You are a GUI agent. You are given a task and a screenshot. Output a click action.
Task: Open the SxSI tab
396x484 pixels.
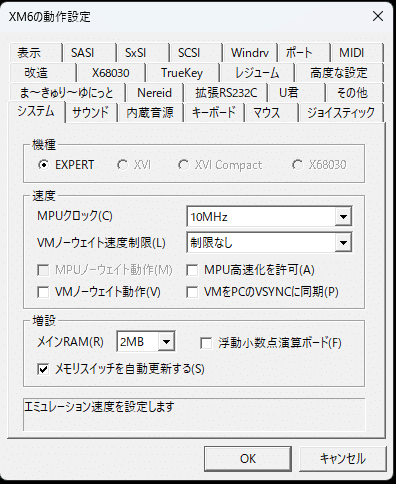click(x=143, y=53)
